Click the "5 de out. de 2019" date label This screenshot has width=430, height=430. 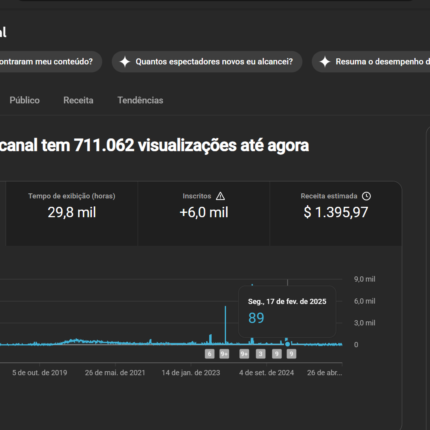tap(40, 373)
